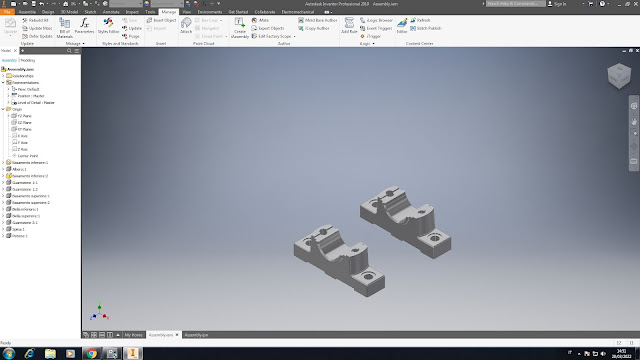The image size is (640, 360).
Task: Collapse the Representations node
Action: click(x=3, y=82)
